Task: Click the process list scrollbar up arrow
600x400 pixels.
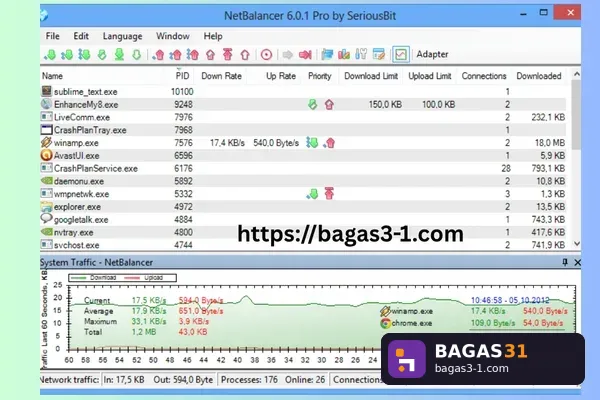Action: [577, 74]
